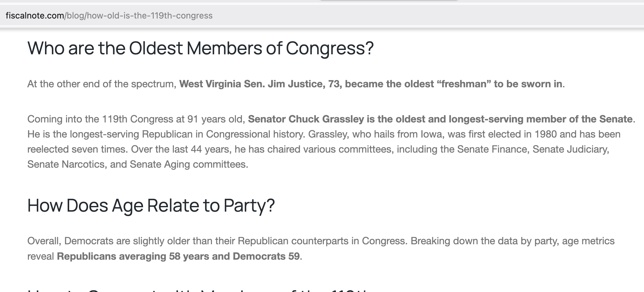Click the 'How Does Age Relate to Party?' heading
Image resolution: width=644 pixels, height=292 pixels.
tap(151, 205)
